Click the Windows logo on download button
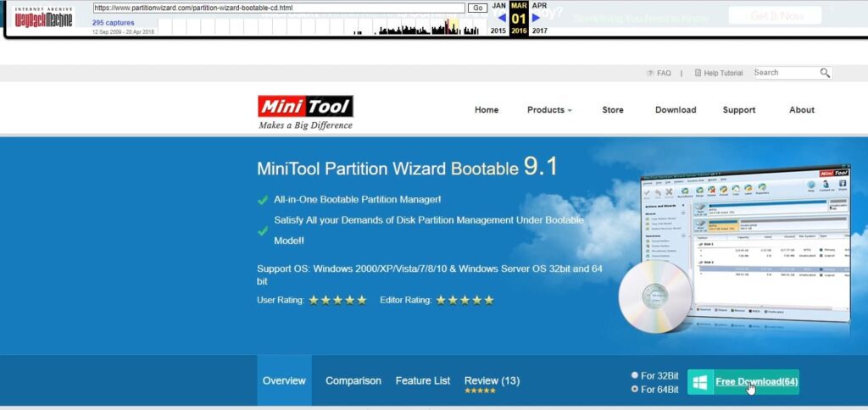The width and height of the screenshot is (868, 410). [700, 382]
